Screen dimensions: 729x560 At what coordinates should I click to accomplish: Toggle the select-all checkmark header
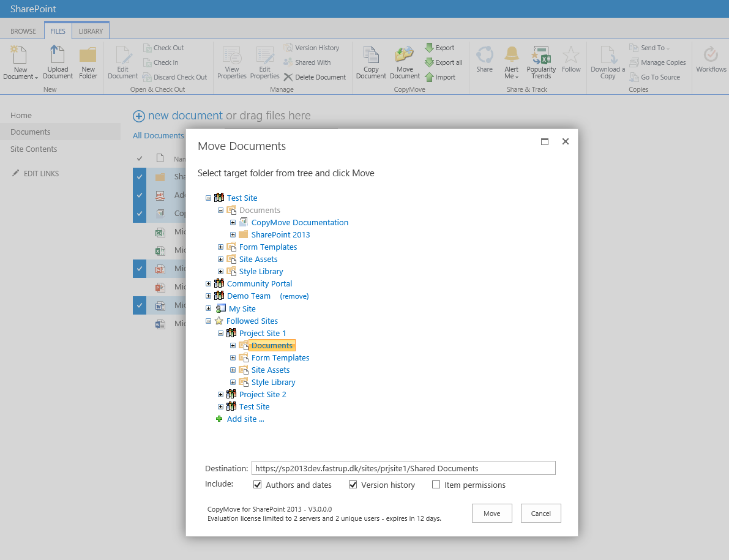[140, 159]
